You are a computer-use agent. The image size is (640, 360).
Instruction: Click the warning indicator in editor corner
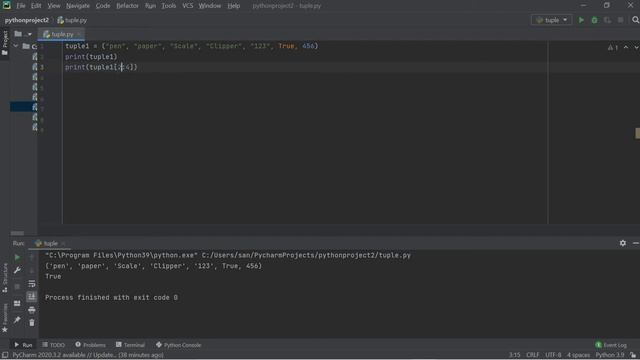point(613,48)
